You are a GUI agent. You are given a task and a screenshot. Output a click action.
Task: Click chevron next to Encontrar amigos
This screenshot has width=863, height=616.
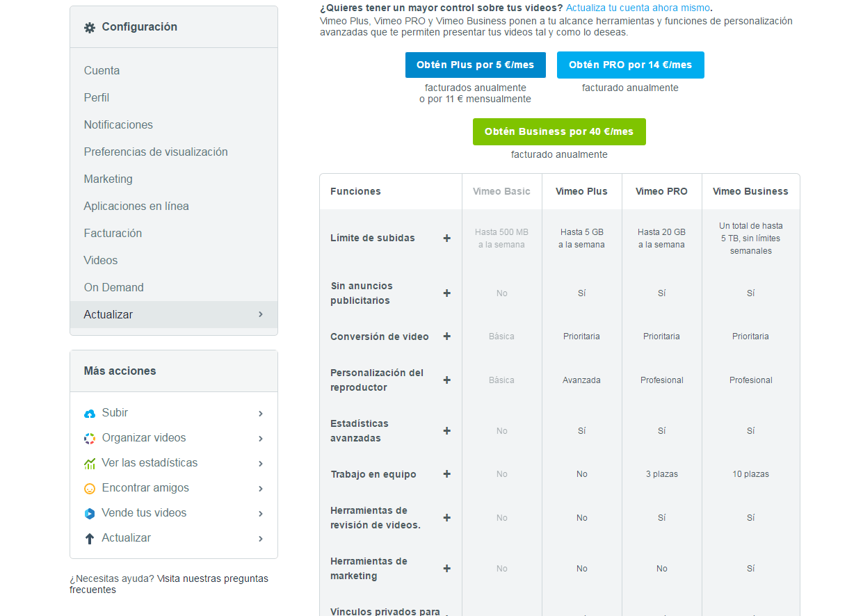pyautogui.click(x=261, y=489)
